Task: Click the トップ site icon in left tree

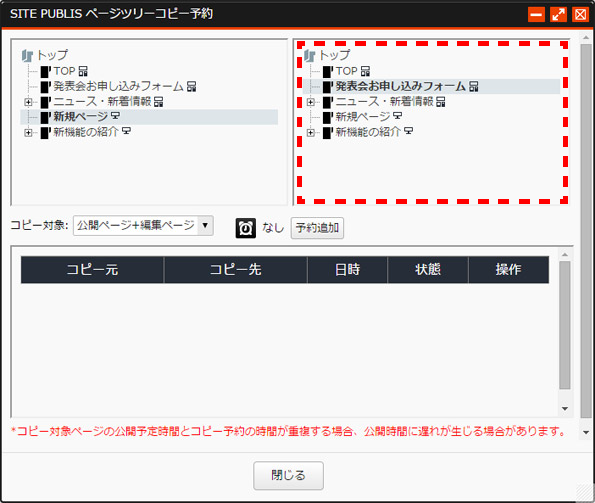Action: pos(27,56)
